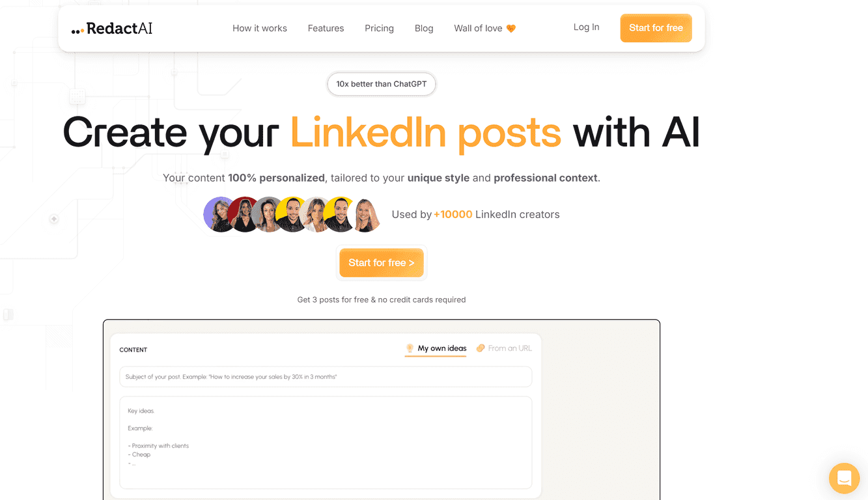Image resolution: width=868 pixels, height=500 pixels.
Task: Open the Pricing page
Action: [379, 28]
